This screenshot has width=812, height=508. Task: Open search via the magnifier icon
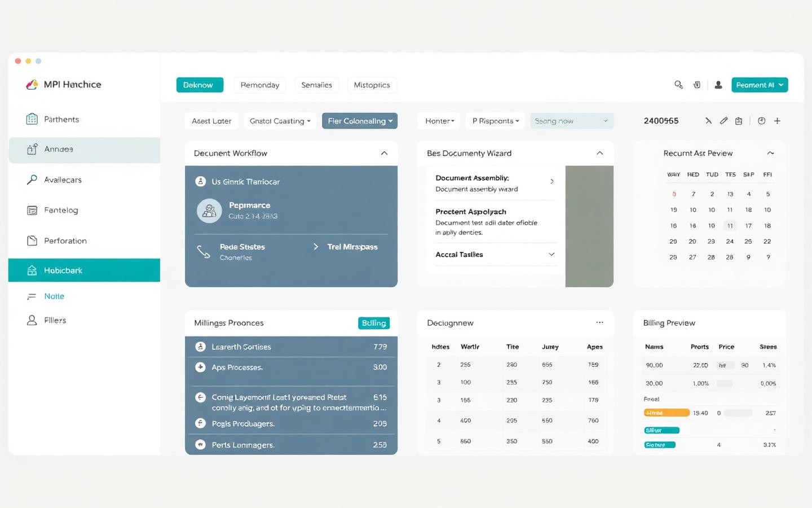[678, 85]
